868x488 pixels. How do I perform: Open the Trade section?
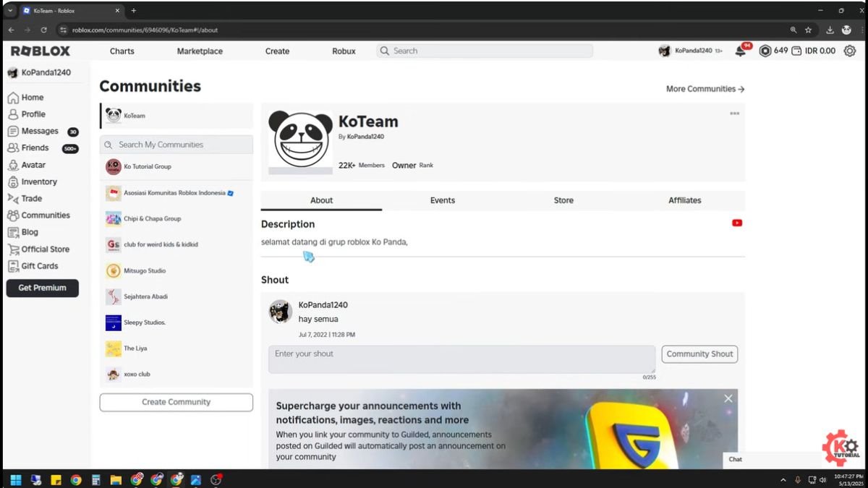coord(31,198)
